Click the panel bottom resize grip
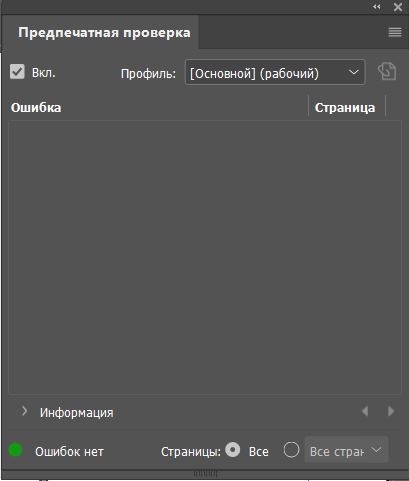409x481 pixels. pyautogui.click(x=205, y=473)
